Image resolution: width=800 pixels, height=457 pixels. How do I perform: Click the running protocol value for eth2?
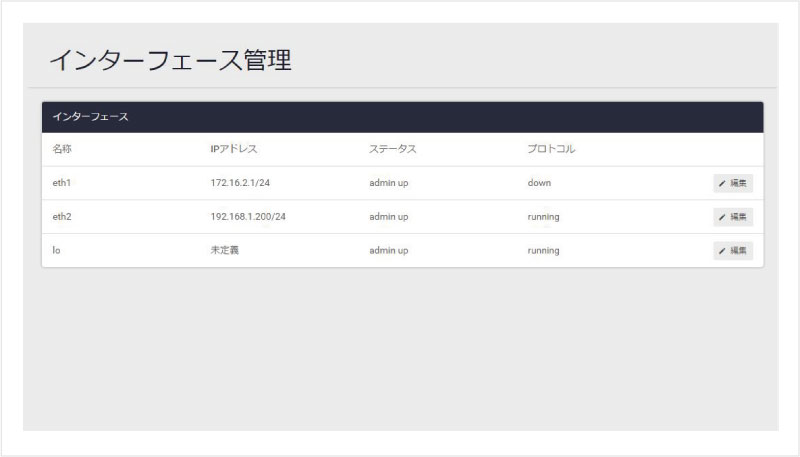coord(543,217)
